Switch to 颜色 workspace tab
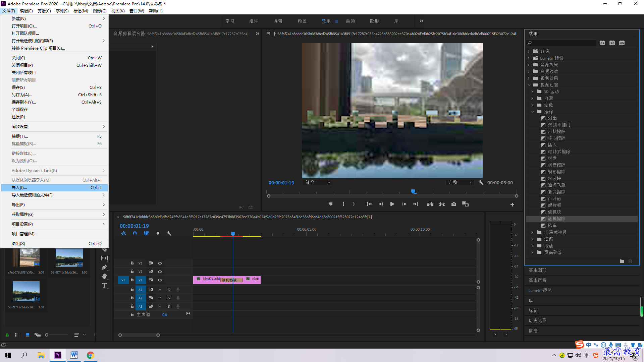This screenshot has width=644, height=362. [x=302, y=21]
